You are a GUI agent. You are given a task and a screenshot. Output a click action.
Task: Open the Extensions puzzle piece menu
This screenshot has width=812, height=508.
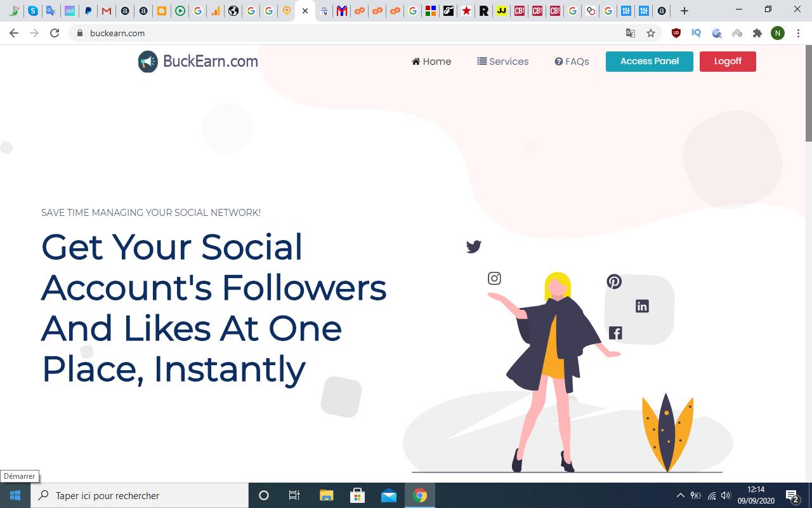pyautogui.click(x=757, y=33)
